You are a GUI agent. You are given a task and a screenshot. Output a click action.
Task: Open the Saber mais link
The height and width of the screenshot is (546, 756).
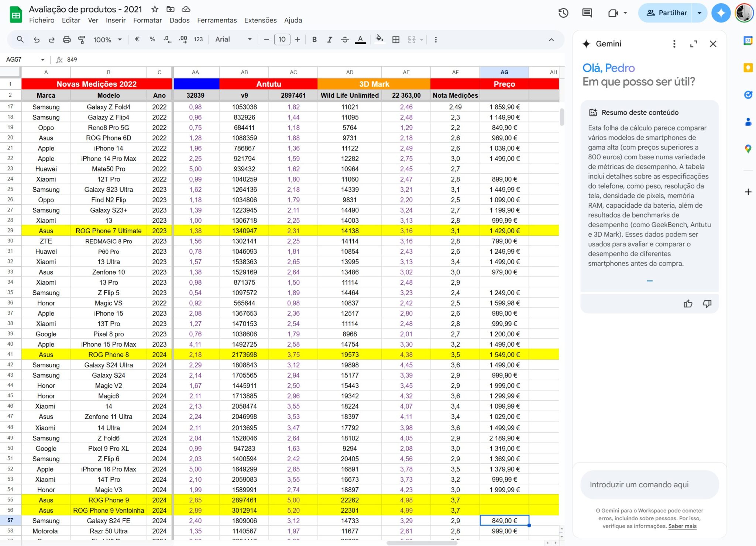682,526
